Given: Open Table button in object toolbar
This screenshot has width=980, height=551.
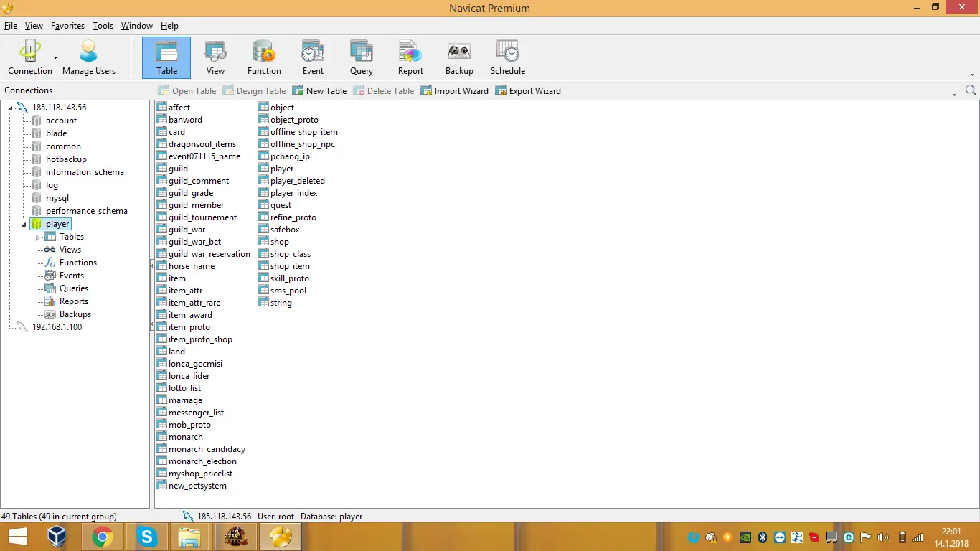Looking at the screenshot, I should click(187, 91).
